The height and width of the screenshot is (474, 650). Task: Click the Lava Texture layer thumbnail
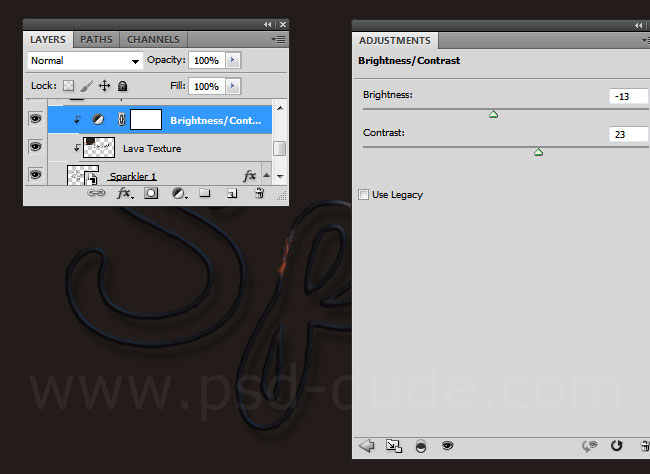coord(99,147)
